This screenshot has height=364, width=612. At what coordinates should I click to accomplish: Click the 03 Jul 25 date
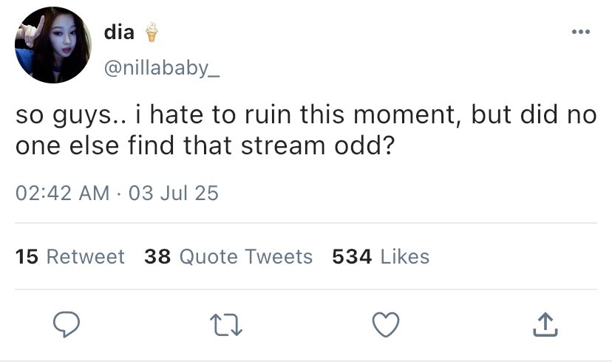pyautogui.click(x=174, y=193)
